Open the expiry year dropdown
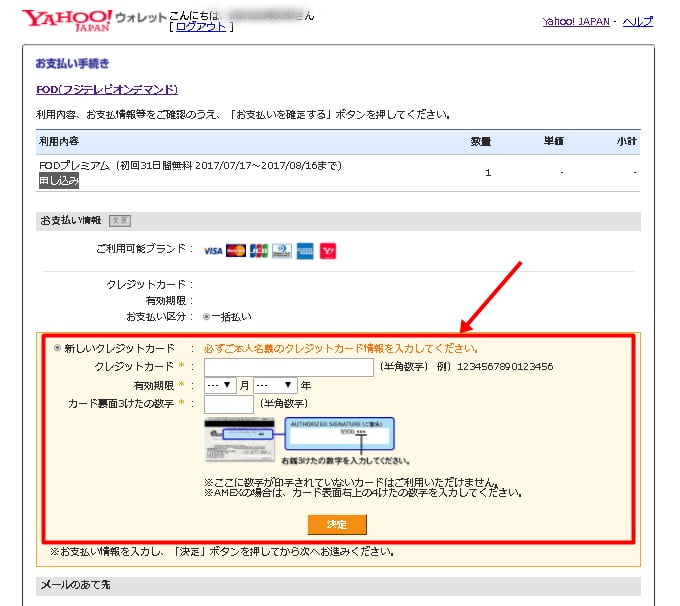 [x=275, y=385]
